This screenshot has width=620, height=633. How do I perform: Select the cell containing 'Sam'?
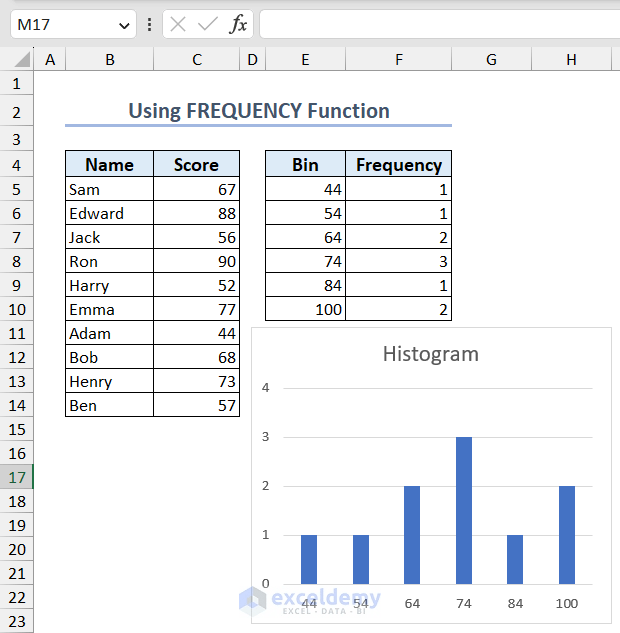click(109, 189)
